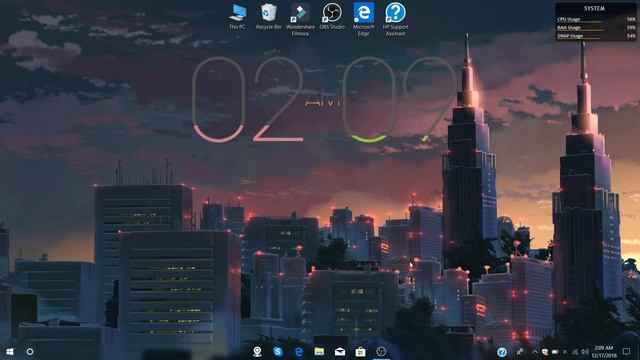Select the Microsoft Edge desktop shortcut
This screenshot has width=640, height=360.
(363, 19)
